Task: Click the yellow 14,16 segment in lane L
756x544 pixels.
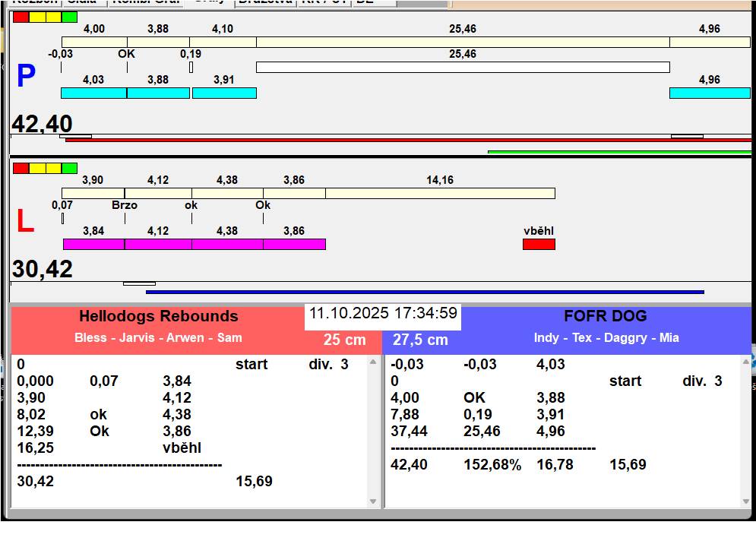Action: [x=440, y=193]
